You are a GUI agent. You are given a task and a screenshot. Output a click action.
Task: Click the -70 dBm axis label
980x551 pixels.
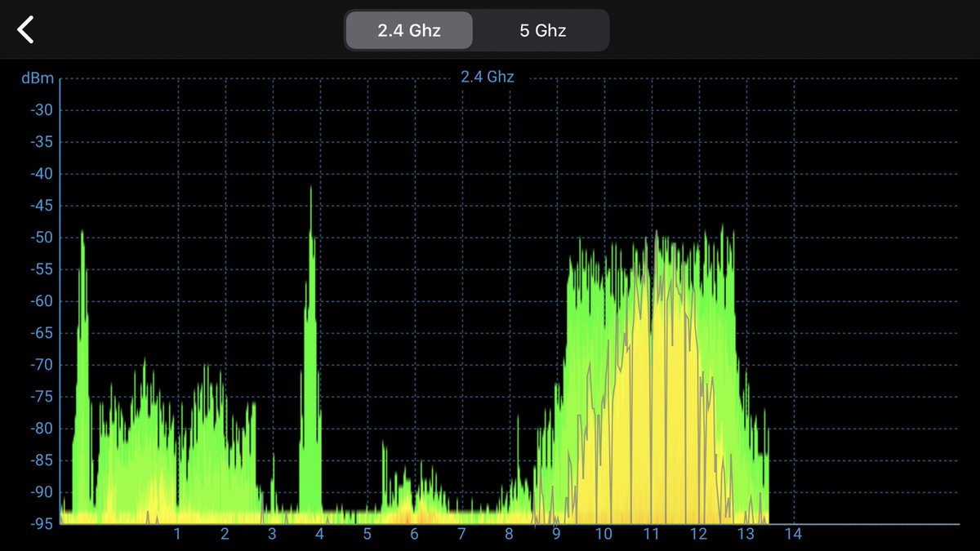pos(41,365)
